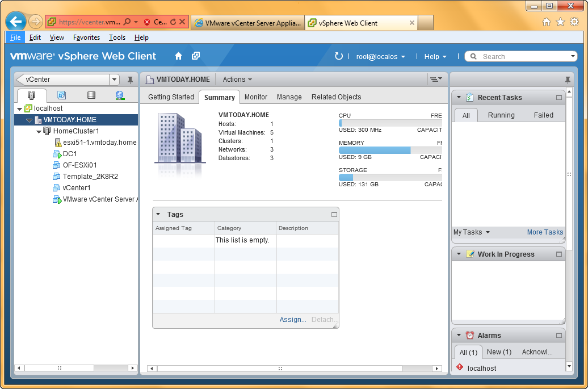Image resolution: width=588 pixels, height=389 pixels.
Task: Collapse the Alarms portlet
Action: tap(459, 335)
